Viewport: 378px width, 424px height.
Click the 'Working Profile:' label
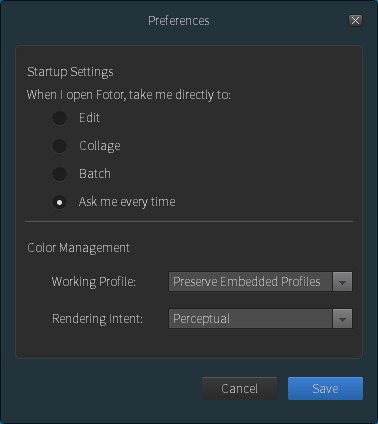(x=94, y=282)
